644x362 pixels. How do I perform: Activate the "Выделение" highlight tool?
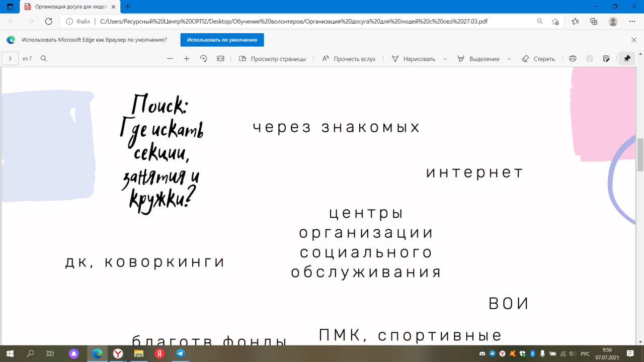(478, 58)
